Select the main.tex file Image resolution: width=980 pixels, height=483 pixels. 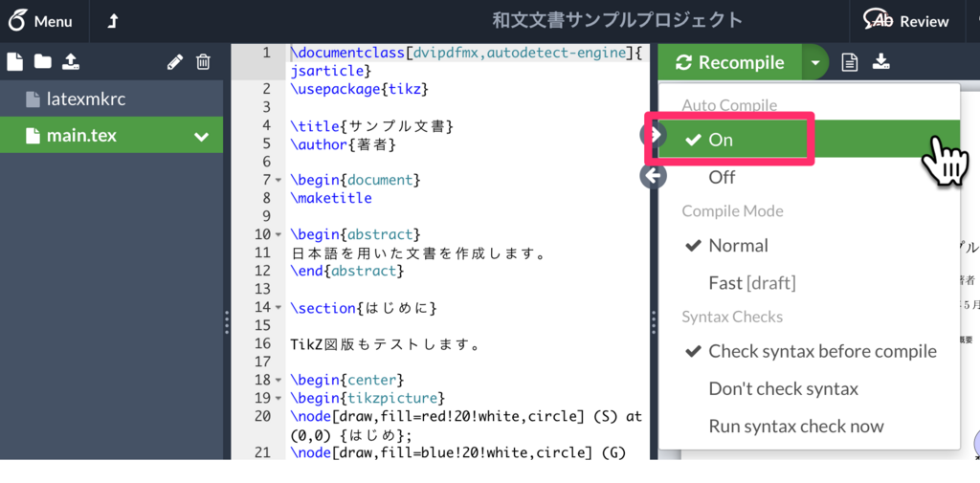(x=111, y=136)
